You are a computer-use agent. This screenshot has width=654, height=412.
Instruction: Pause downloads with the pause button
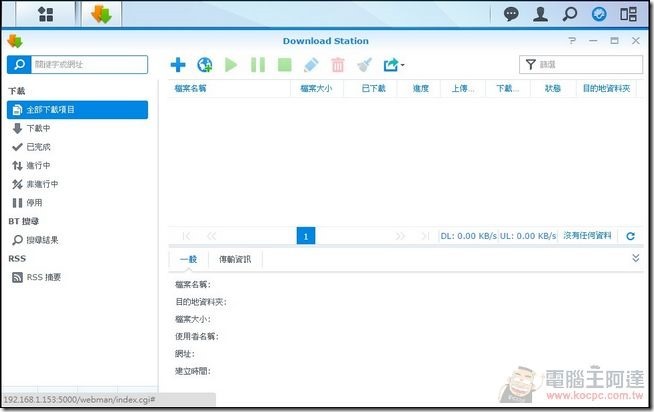[258, 65]
